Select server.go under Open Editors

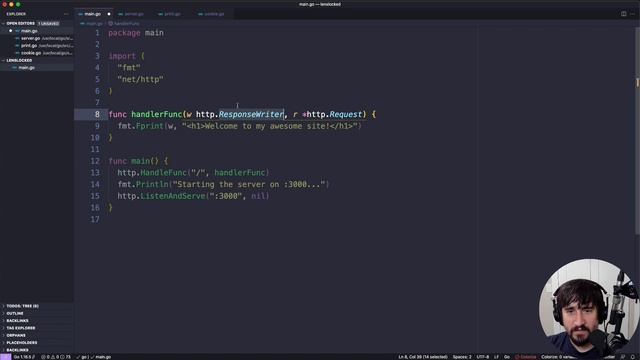click(x=37, y=38)
